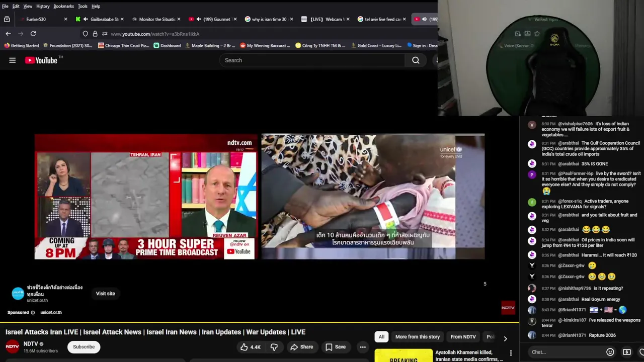644x362 pixels.
Task: Switch to the tel aviv live feed tab
Action: (381, 19)
